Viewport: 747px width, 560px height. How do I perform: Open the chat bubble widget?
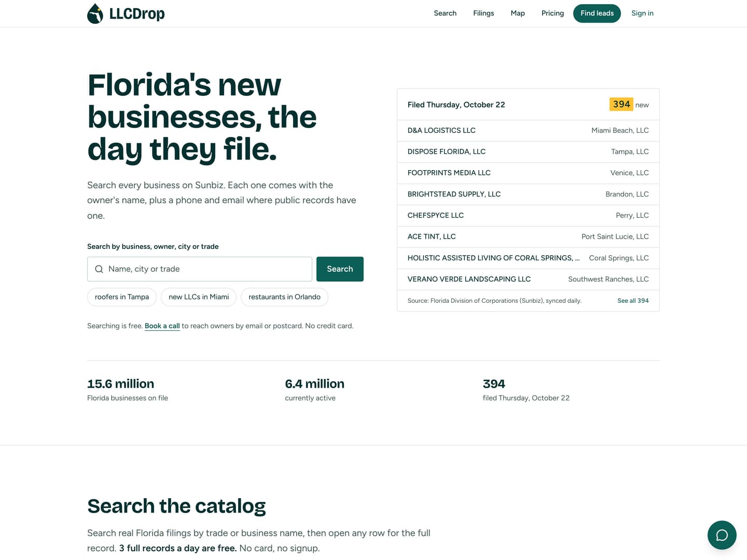click(x=722, y=535)
